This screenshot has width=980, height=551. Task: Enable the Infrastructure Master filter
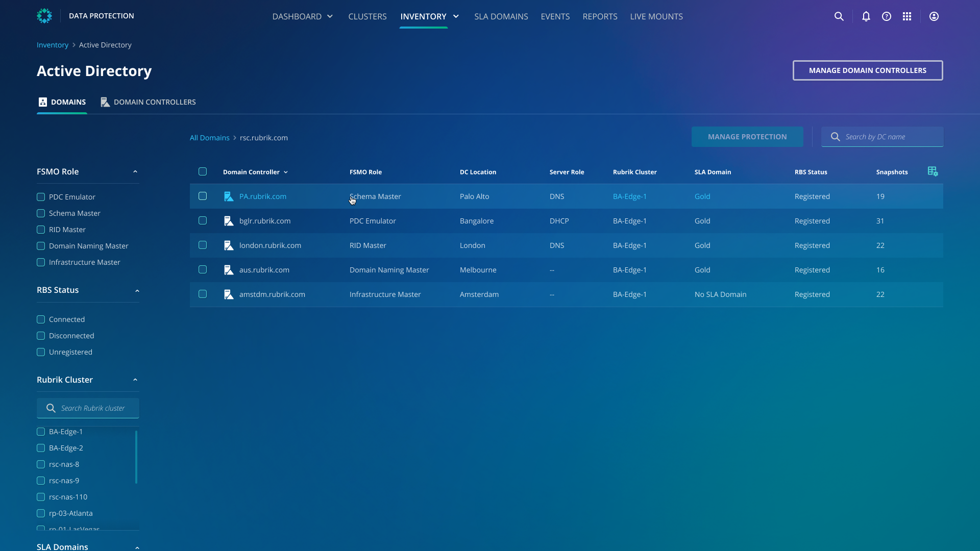(41, 262)
